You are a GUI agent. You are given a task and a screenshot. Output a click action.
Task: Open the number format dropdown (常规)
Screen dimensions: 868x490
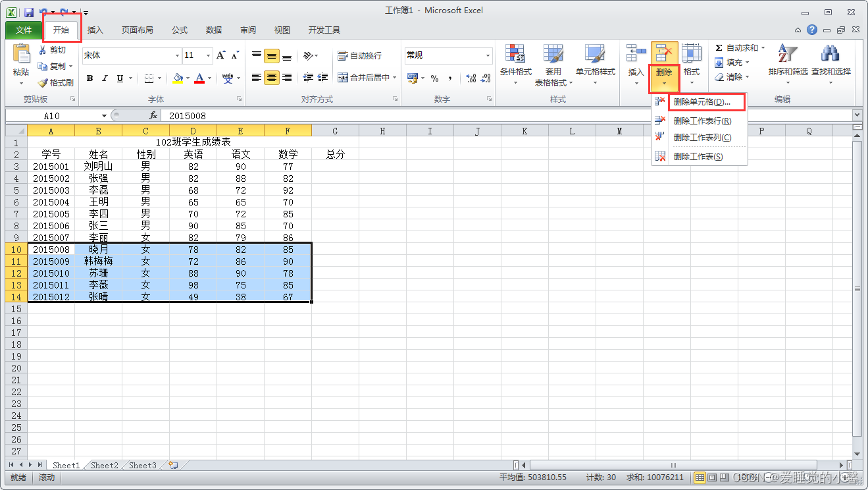(488, 55)
